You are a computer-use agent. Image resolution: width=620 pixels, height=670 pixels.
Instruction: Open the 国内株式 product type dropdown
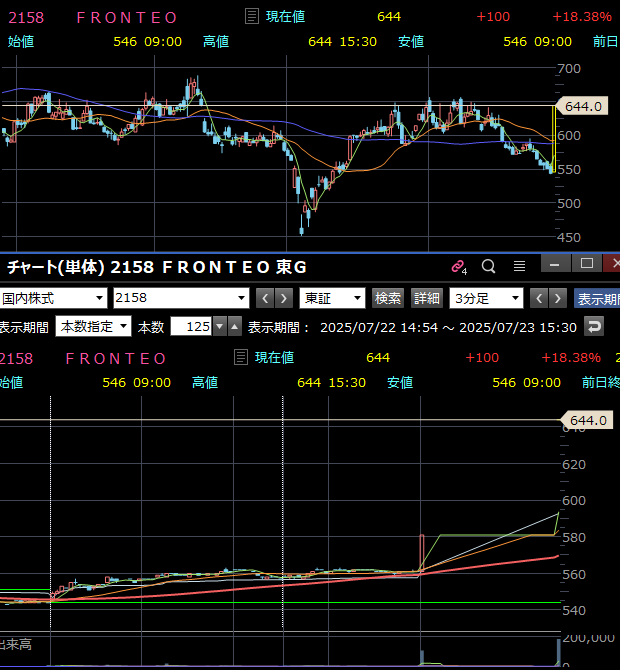click(53, 298)
